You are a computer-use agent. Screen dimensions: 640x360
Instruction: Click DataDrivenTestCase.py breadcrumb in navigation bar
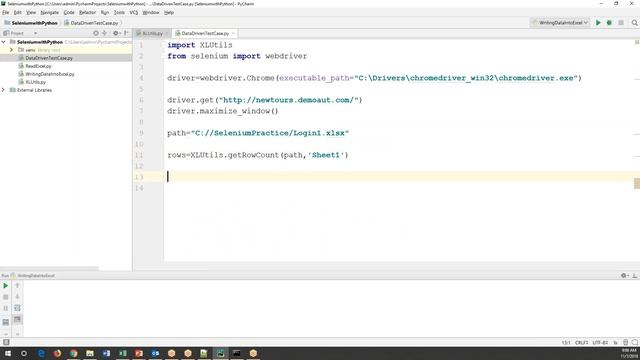[x=91, y=23]
